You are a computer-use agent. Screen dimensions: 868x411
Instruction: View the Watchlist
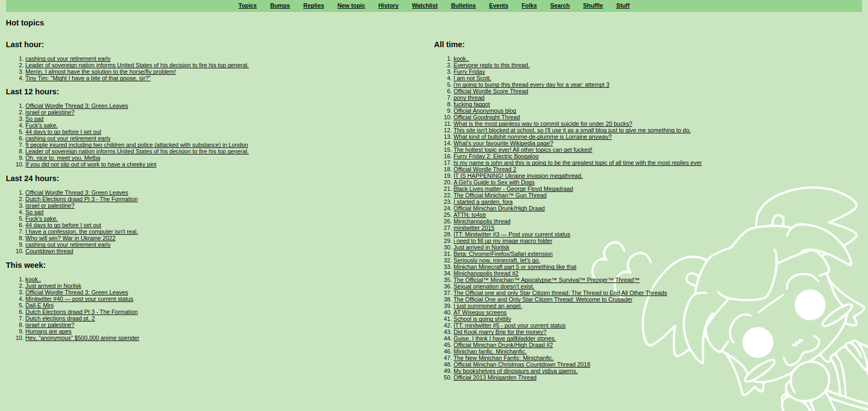click(x=424, y=5)
